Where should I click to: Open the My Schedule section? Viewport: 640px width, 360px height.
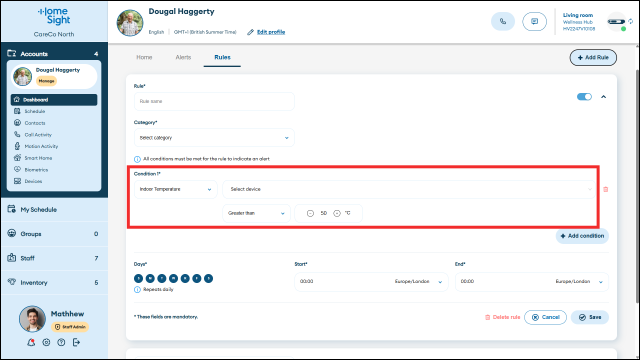[x=54, y=209]
